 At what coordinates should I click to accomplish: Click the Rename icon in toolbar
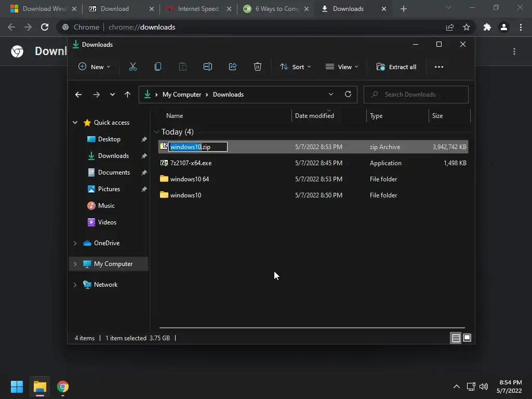208,67
